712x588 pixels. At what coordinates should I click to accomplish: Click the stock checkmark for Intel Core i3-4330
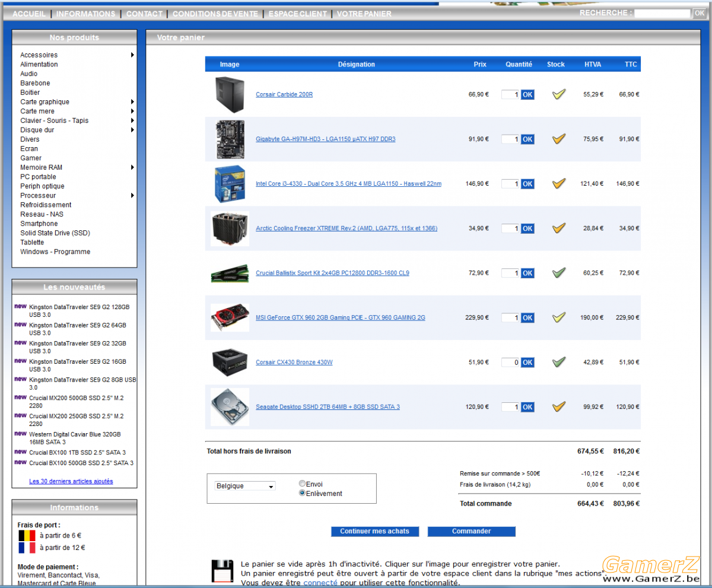tap(558, 183)
